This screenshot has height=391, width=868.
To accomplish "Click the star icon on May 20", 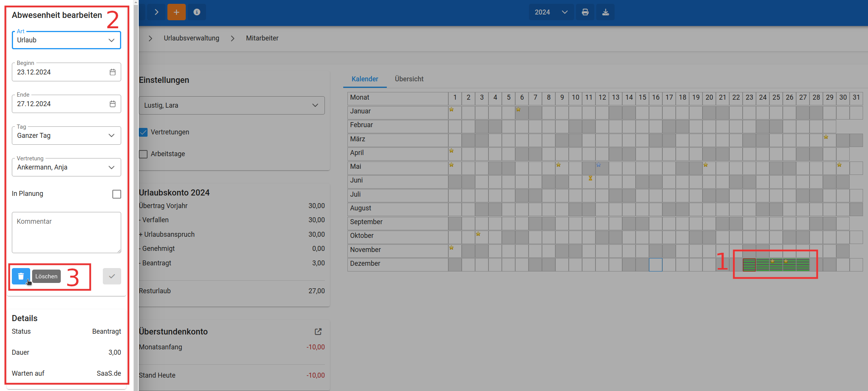I will [x=706, y=165].
